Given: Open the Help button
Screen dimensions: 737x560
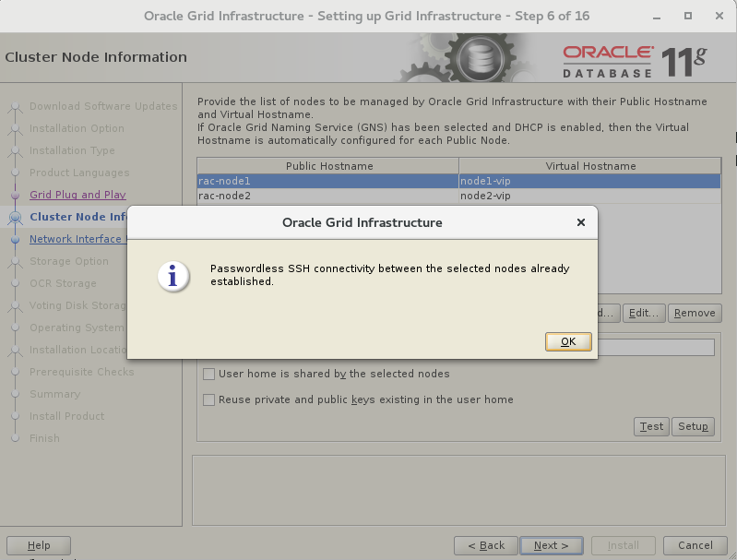Looking at the screenshot, I should tap(39, 545).
